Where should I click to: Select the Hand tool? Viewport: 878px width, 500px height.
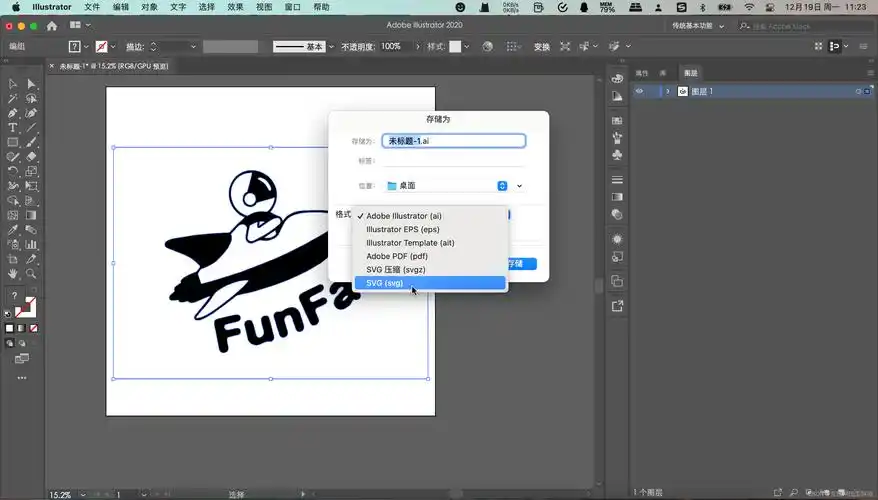pos(13,273)
